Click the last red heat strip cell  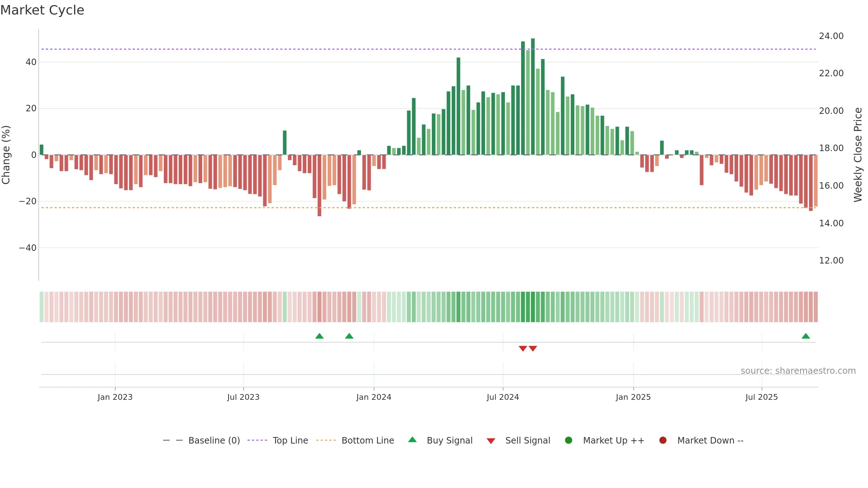(816, 307)
